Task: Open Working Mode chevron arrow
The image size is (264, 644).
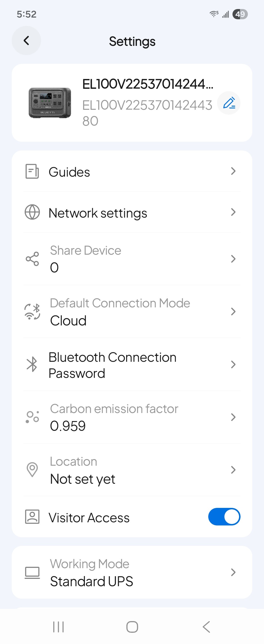Action: [x=233, y=572]
